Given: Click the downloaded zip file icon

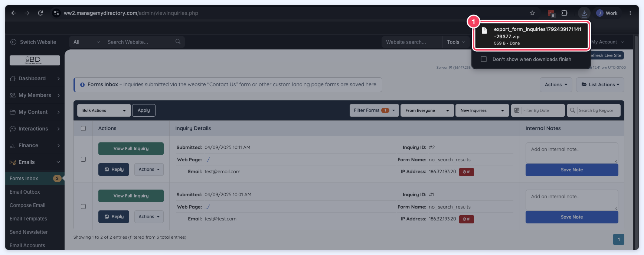Looking at the screenshot, I should 484,30.
